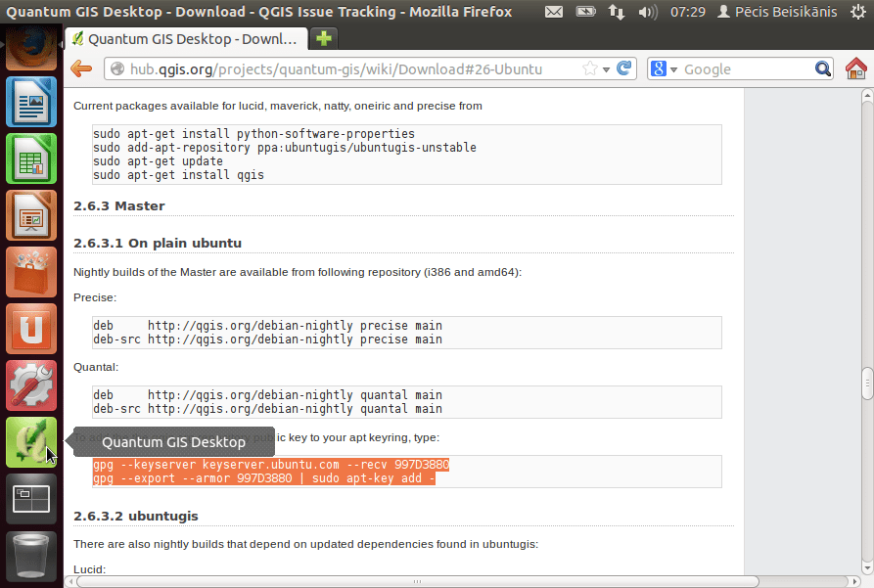
Task: Open Ubuntu Software Center icon
Action: 31,272
